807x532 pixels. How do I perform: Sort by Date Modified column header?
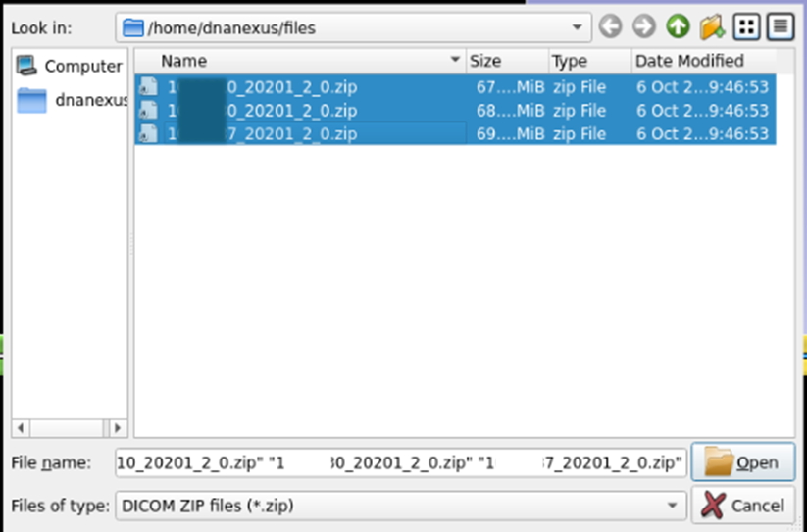[689, 61]
